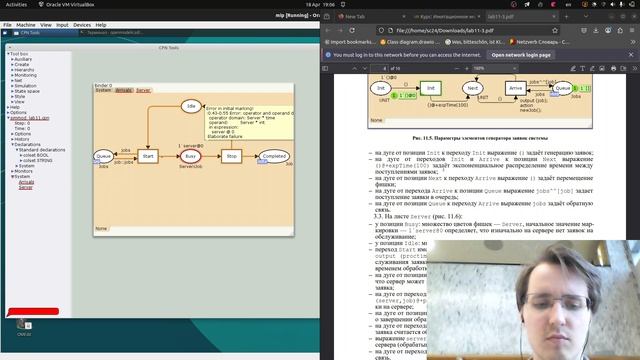Click Open network login page button
This screenshot has height=360, width=640.
(x=521, y=55)
